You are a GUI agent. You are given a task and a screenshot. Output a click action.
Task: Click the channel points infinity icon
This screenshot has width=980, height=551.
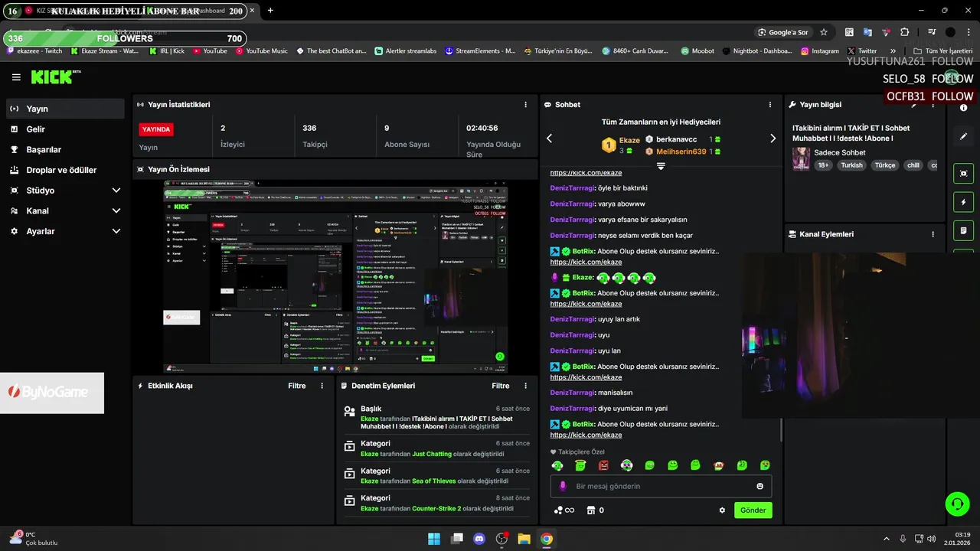563,510
